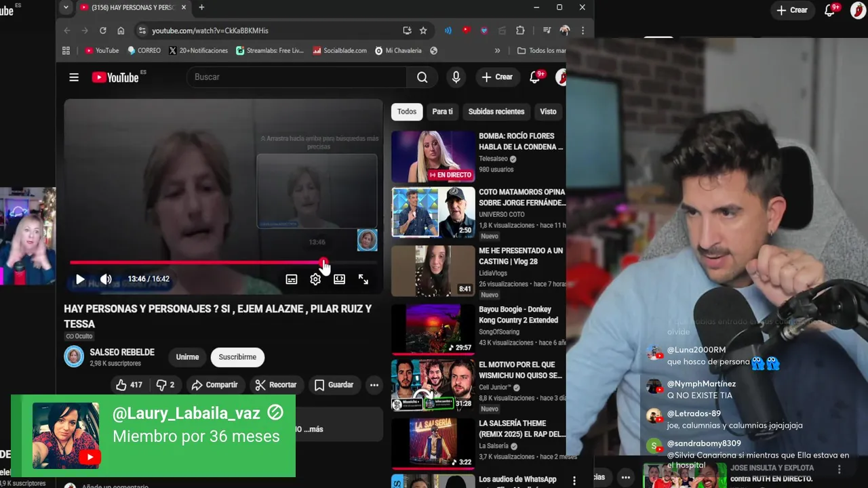The image size is (868, 488).
Task: Open the Streamlabs bookmark
Action: click(270, 51)
